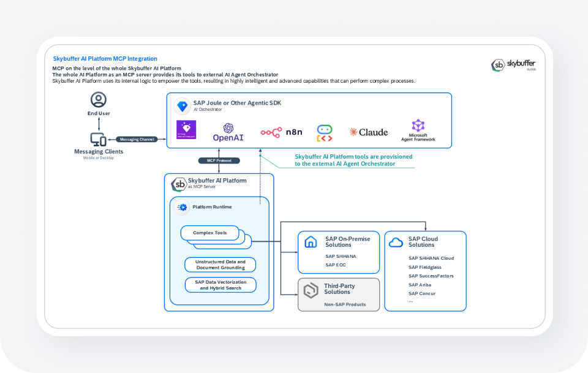
Task: Click the End User person icon
Action: 99,100
